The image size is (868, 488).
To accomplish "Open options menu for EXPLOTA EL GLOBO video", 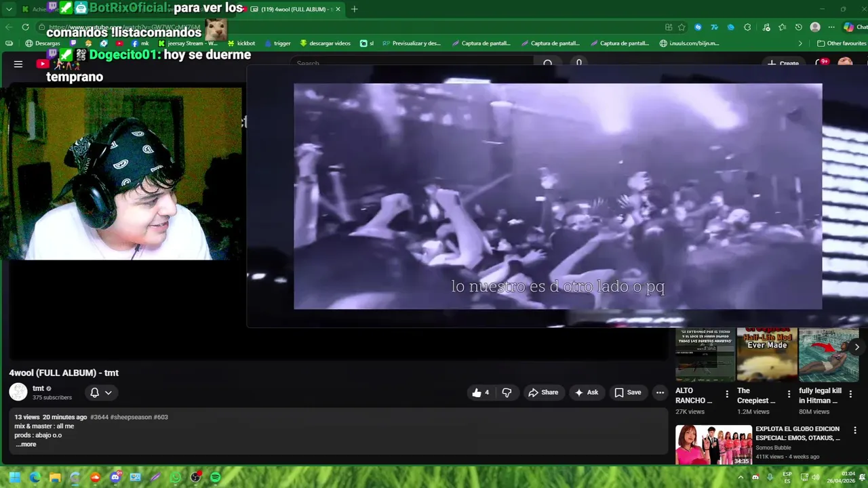I will [855, 430].
